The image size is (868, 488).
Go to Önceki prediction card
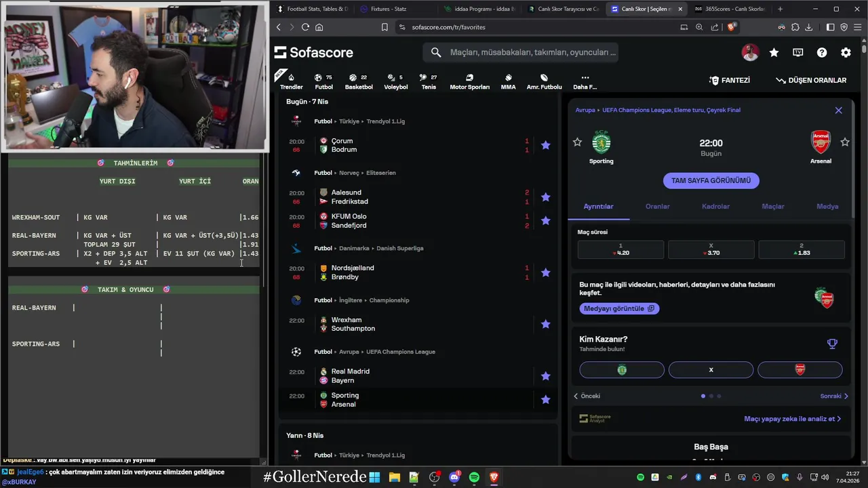pyautogui.click(x=587, y=396)
